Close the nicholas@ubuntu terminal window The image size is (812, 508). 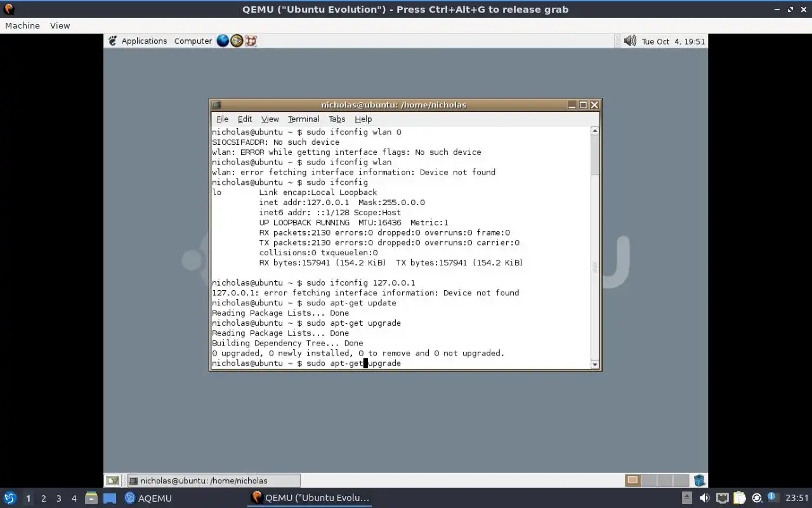[594, 105]
